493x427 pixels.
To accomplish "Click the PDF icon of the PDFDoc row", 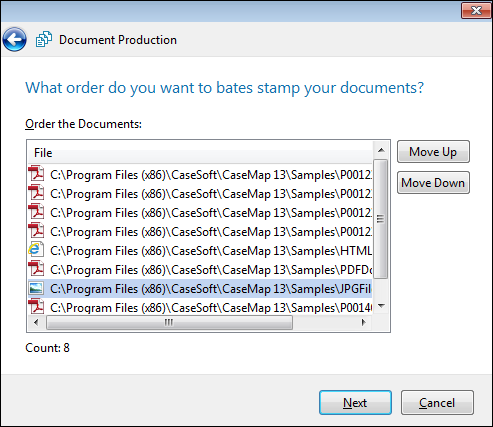I will (36, 269).
